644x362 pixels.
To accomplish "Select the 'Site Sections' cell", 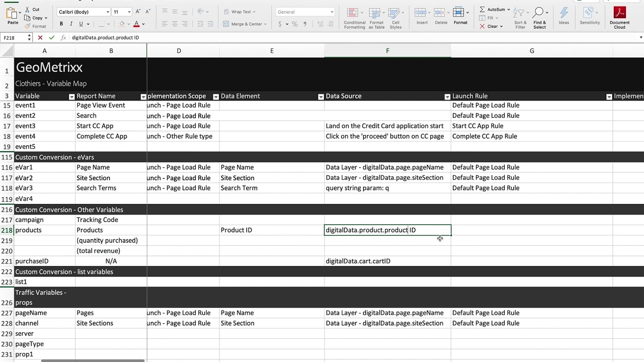I will (111, 323).
